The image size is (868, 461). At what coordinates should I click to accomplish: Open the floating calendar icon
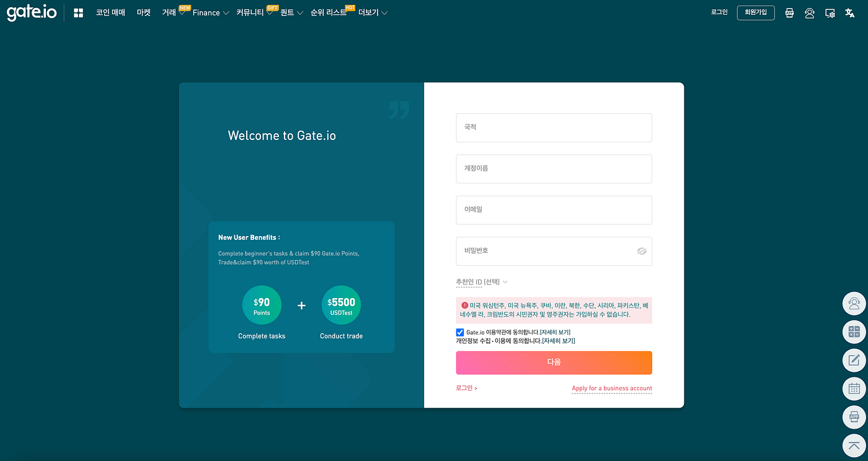[854, 389]
